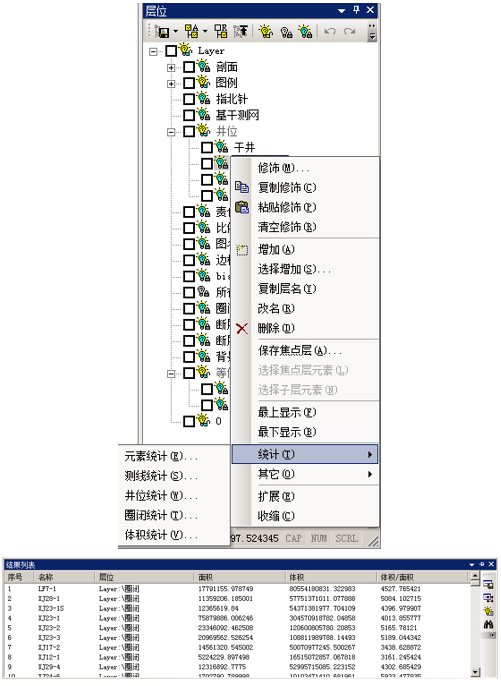Viewport: 501px width, 686px height.
Task: Click the bulb-lock icon beside 干井
Action: coord(222,147)
